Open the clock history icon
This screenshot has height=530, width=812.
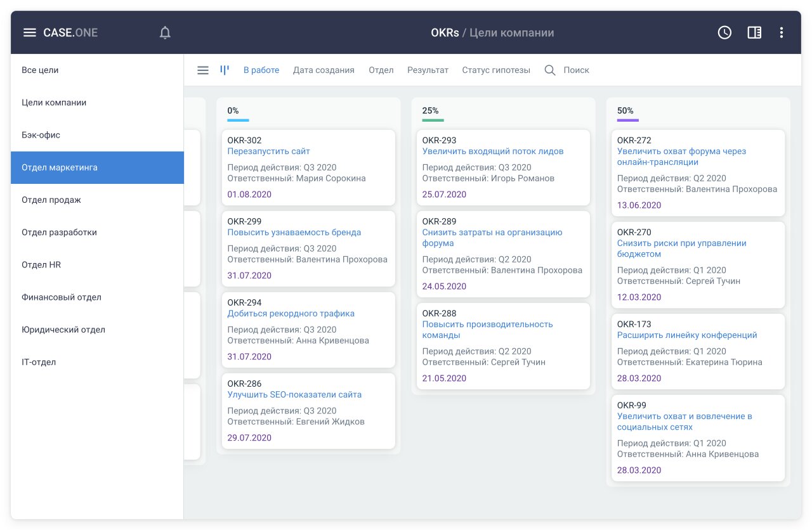(724, 33)
